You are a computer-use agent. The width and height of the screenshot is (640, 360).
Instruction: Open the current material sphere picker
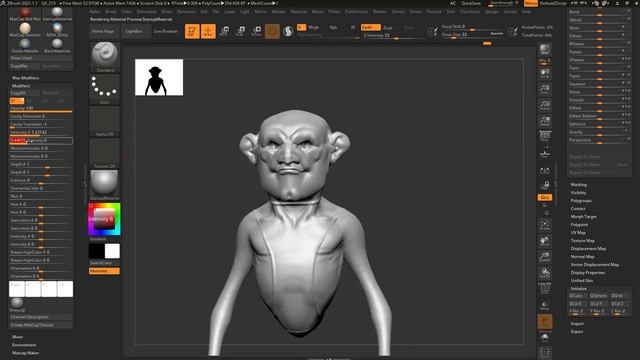(x=104, y=185)
